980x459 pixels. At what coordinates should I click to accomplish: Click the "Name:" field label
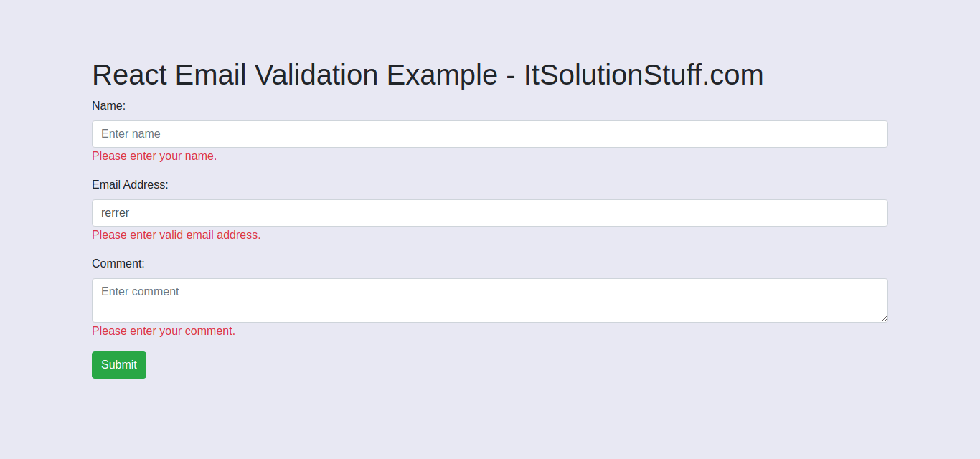click(108, 106)
